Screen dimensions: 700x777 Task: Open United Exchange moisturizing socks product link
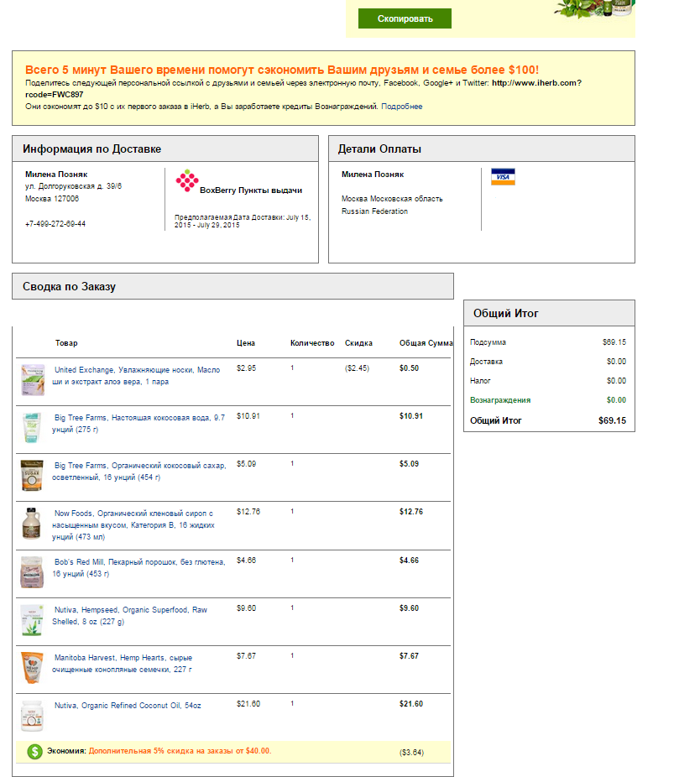coord(137,375)
